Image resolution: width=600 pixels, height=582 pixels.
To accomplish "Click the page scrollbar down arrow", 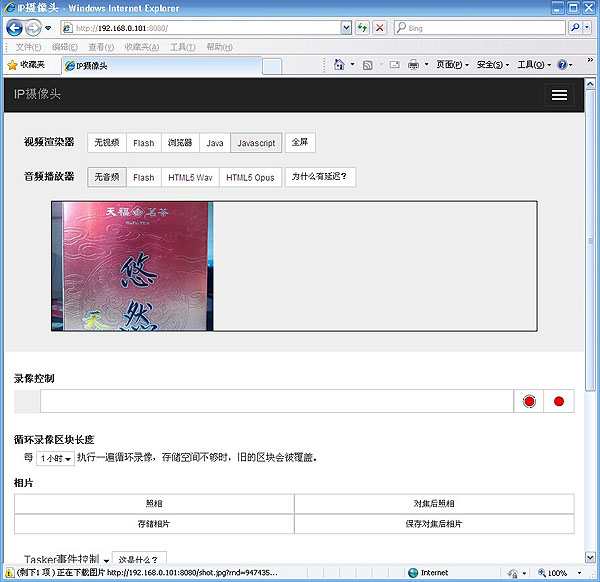I will pos(590,557).
